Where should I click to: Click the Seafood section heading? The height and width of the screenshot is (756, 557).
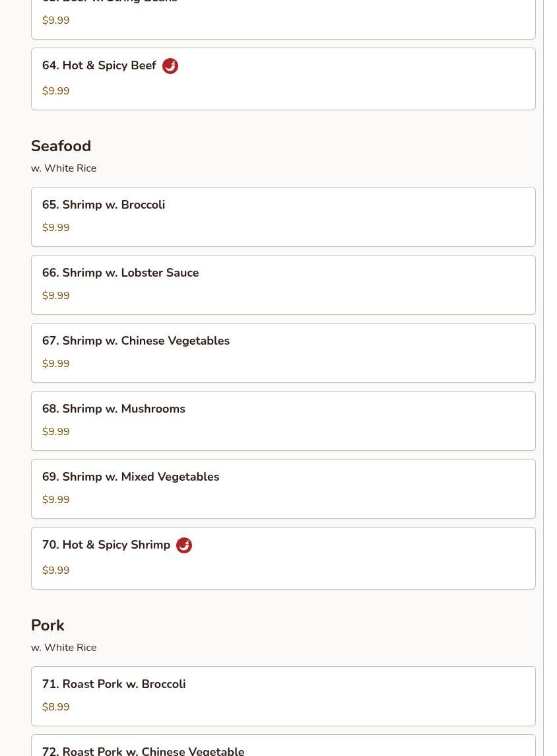click(x=61, y=146)
